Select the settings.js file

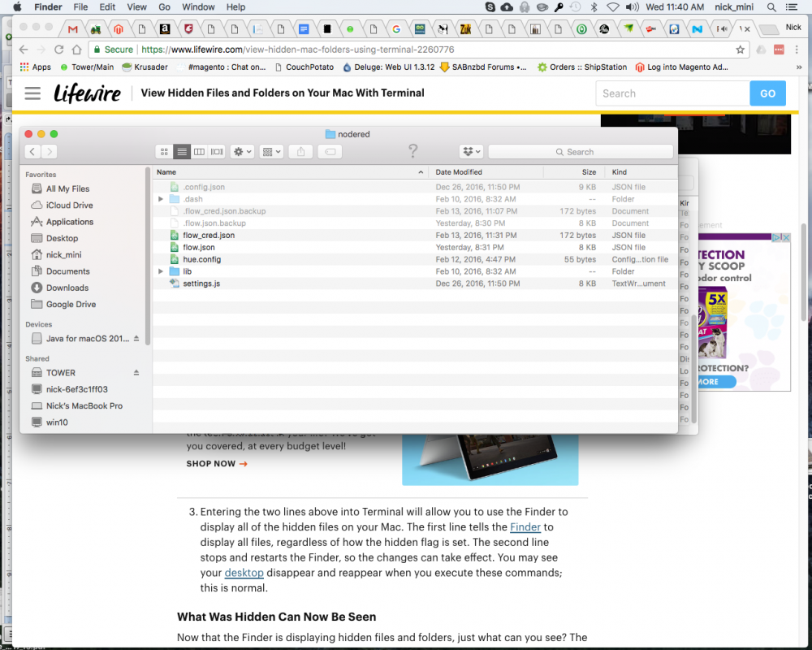click(415, 284)
